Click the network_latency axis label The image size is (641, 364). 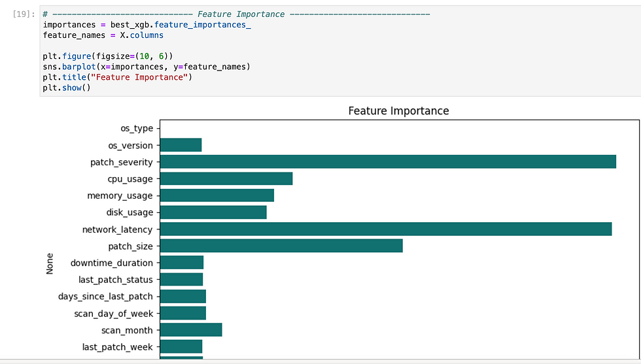[117, 229]
